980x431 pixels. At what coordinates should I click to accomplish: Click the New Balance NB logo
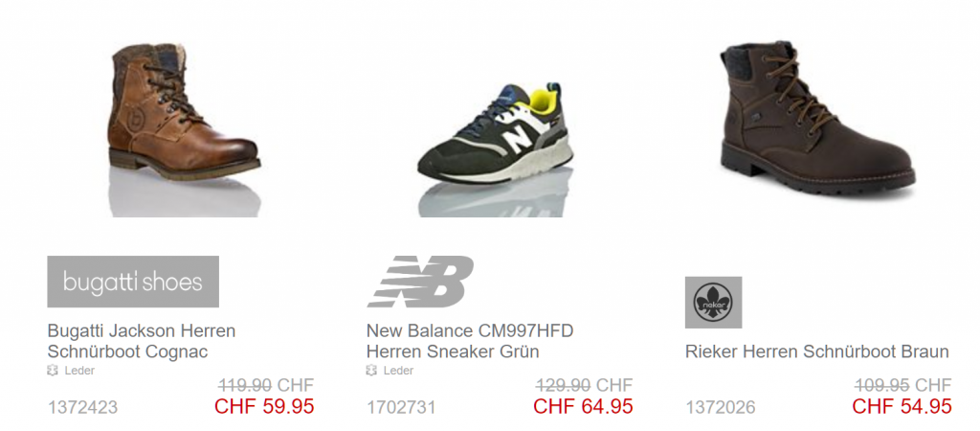[x=420, y=282]
